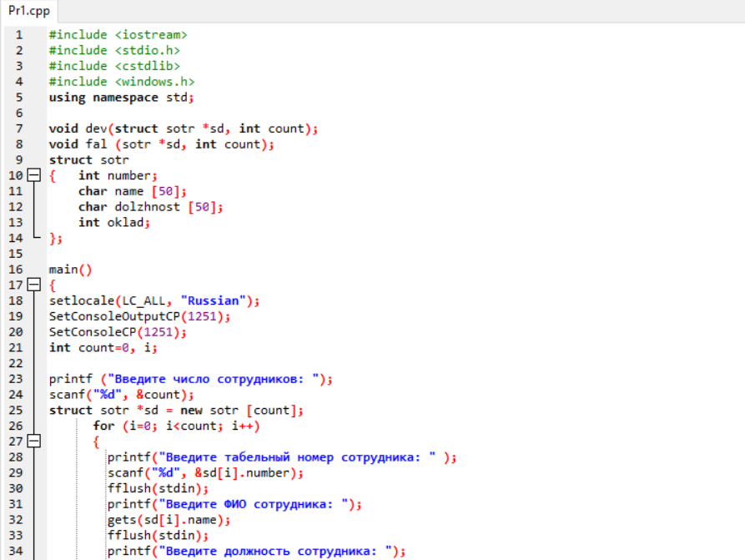Click the 'for (i=0; i<count; i++)' line
The height and width of the screenshot is (560, 745).
(176, 426)
